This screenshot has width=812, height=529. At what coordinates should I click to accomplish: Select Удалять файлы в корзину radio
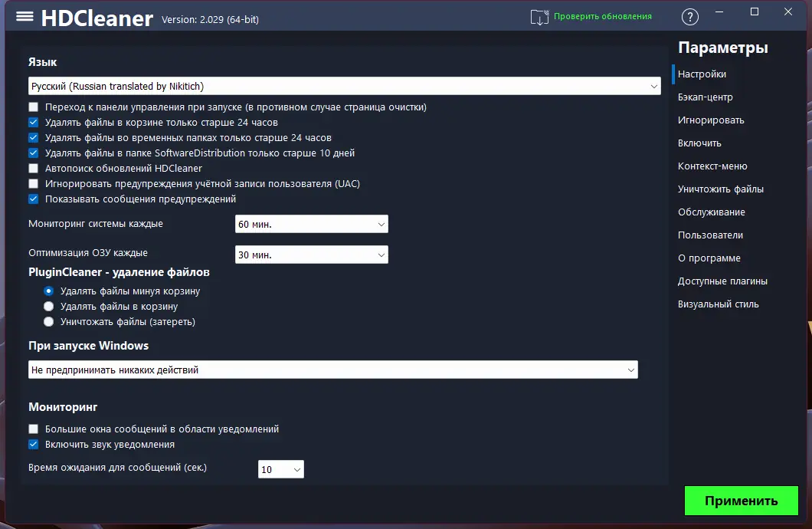point(49,306)
